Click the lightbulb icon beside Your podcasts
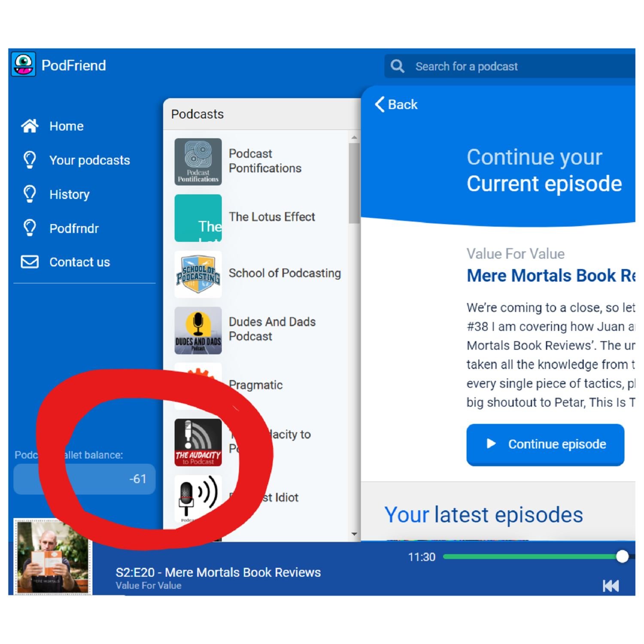 coord(30,160)
